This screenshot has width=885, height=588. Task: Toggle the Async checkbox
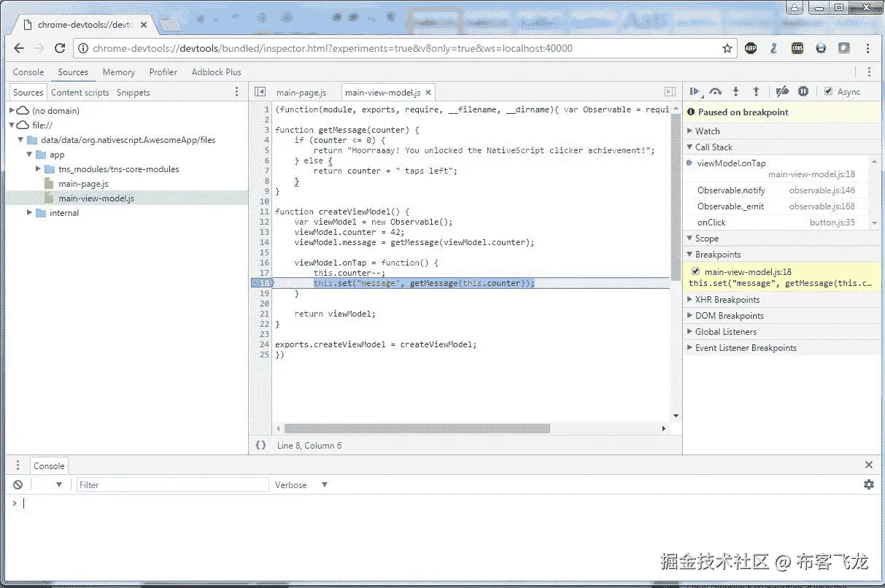pyautogui.click(x=828, y=92)
